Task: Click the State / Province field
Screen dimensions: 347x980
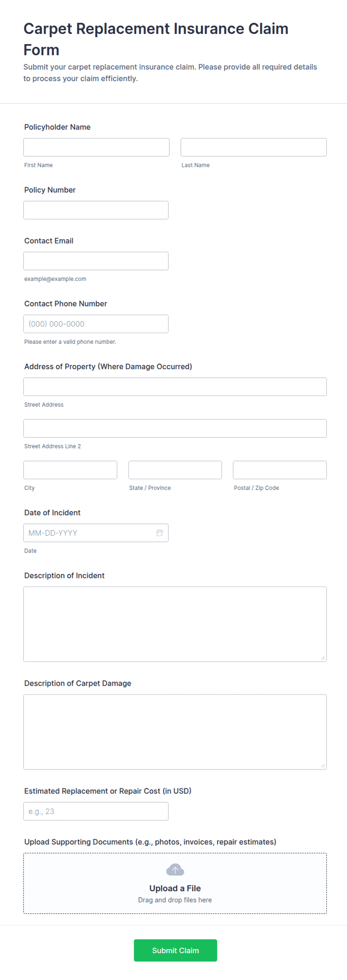Action: (x=175, y=470)
